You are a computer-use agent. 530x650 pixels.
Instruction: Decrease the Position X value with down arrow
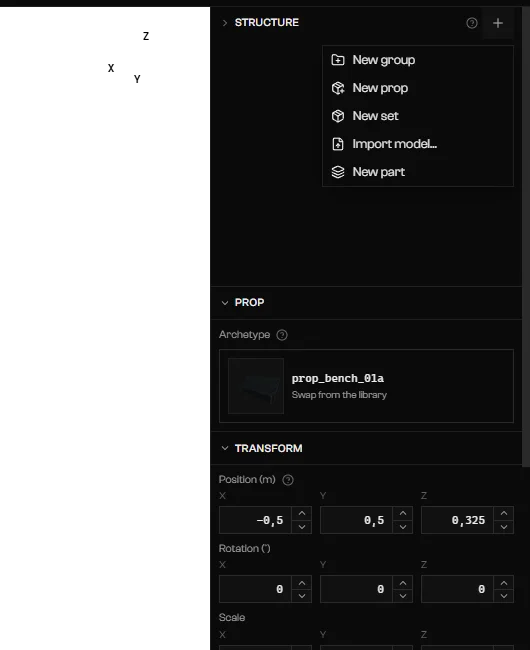coord(302,527)
